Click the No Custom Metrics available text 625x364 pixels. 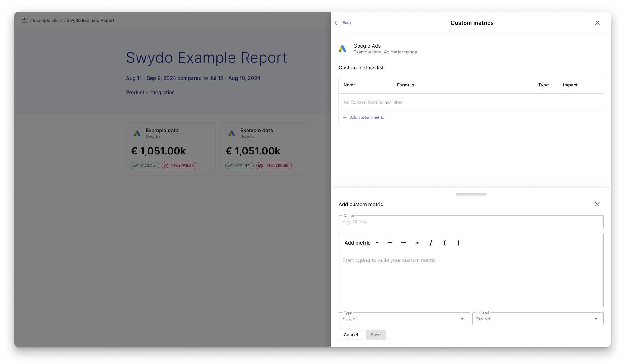pyautogui.click(x=373, y=102)
